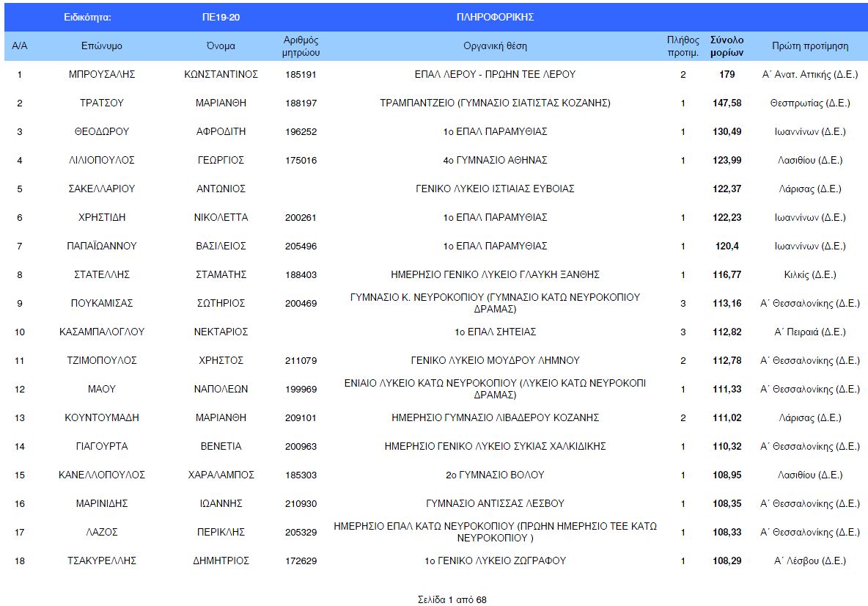Click the 'Αριθμός μητρώου' column header
868x606 pixels.
click(x=301, y=46)
